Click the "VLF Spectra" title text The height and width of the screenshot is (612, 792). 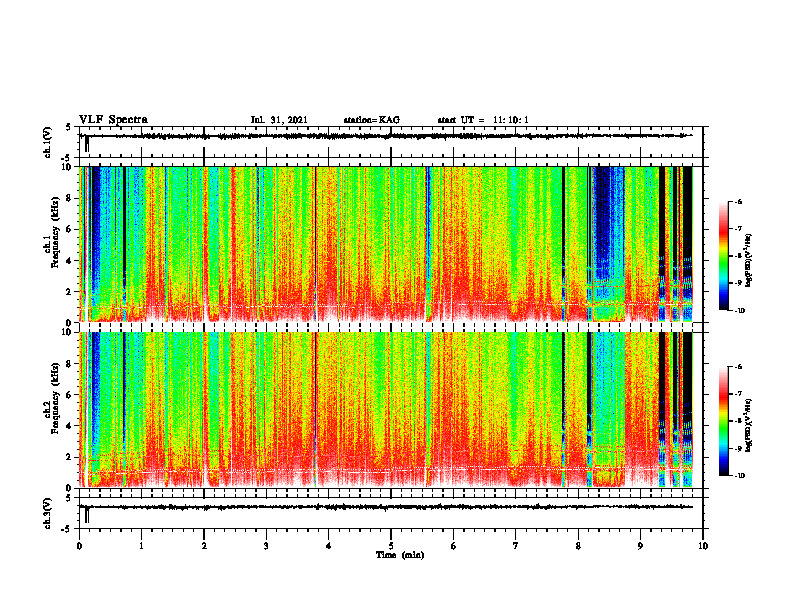click(113, 120)
